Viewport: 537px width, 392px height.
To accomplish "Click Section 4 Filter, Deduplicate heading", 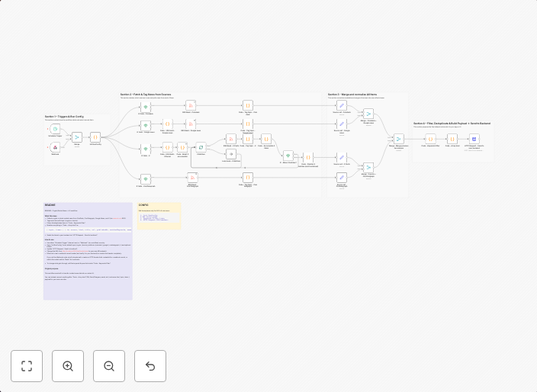I will [452, 123].
